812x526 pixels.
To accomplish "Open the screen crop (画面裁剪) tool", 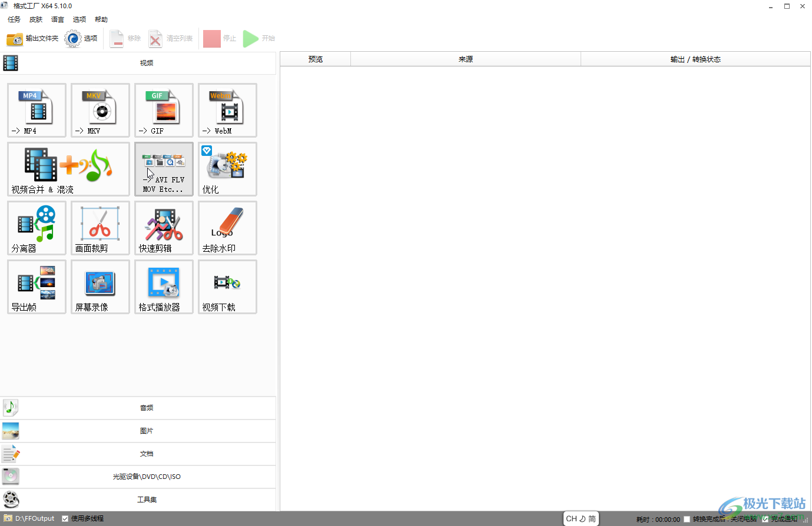I will (100, 228).
